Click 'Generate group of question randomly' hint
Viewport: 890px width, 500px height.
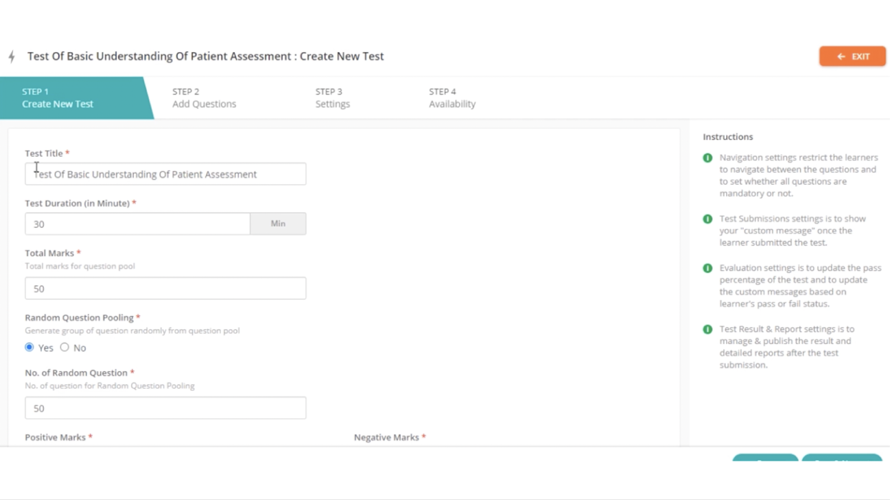[x=132, y=331]
